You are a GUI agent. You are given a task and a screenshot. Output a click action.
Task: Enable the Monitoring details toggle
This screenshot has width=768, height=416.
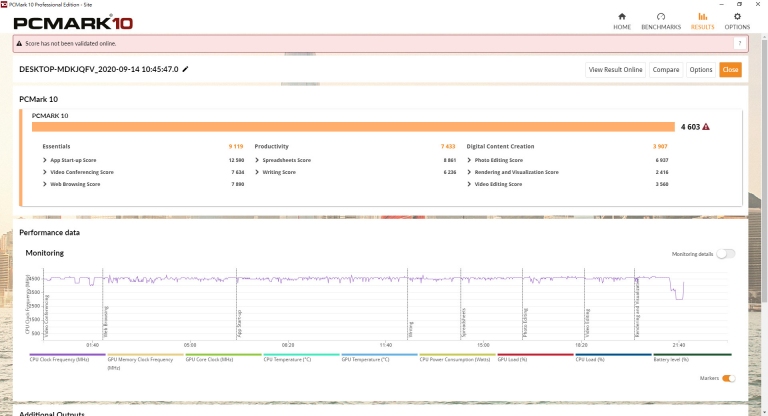725,254
